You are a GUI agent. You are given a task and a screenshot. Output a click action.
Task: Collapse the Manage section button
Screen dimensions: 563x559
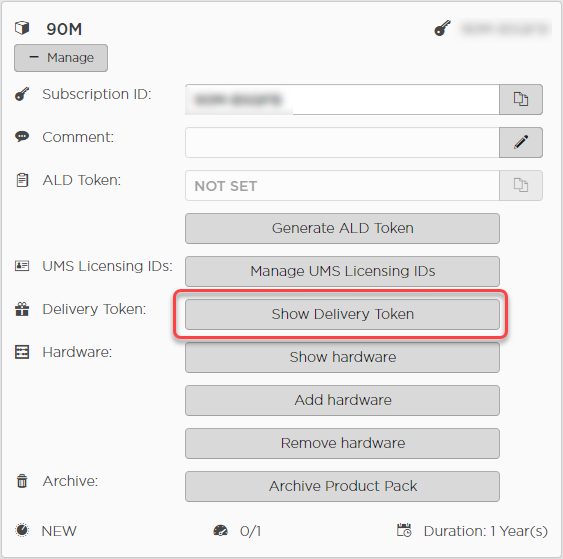tap(61, 58)
